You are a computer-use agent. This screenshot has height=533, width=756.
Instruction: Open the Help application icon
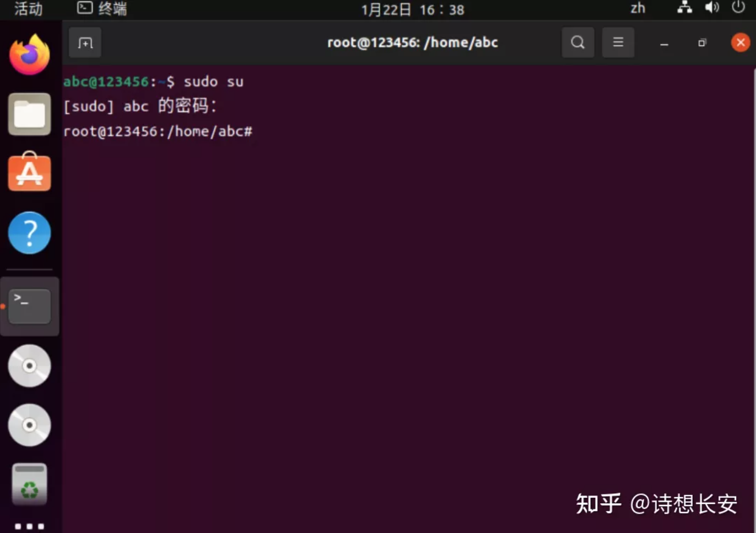pyautogui.click(x=29, y=232)
